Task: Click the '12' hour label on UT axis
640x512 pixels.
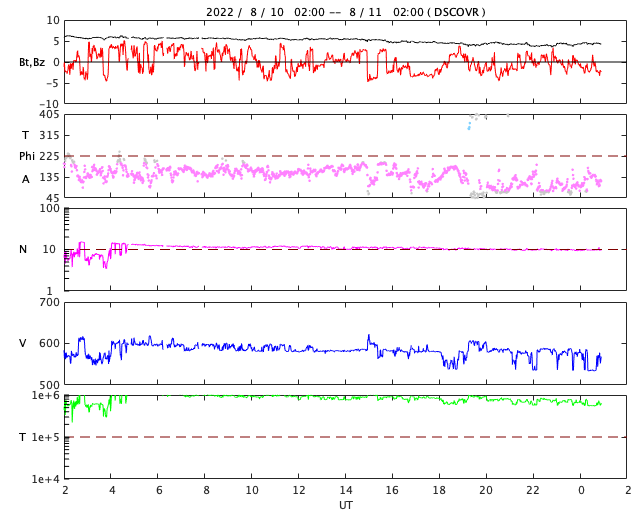Action: coord(299,490)
